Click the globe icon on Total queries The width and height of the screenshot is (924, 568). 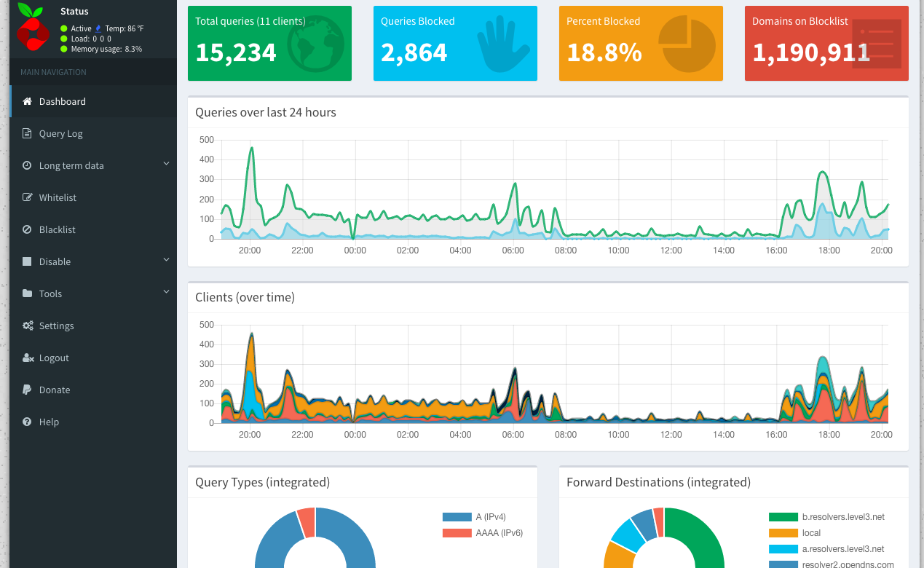(316, 44)
